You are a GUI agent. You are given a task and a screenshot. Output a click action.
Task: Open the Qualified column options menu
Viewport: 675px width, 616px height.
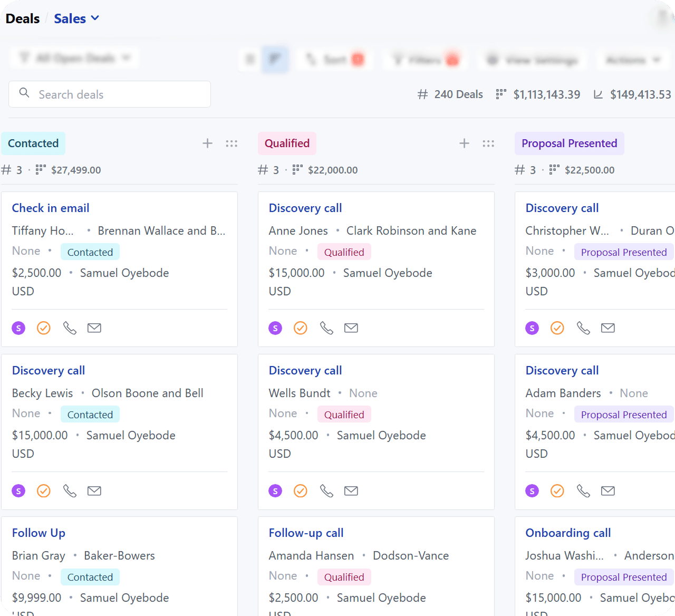[488, 143]
